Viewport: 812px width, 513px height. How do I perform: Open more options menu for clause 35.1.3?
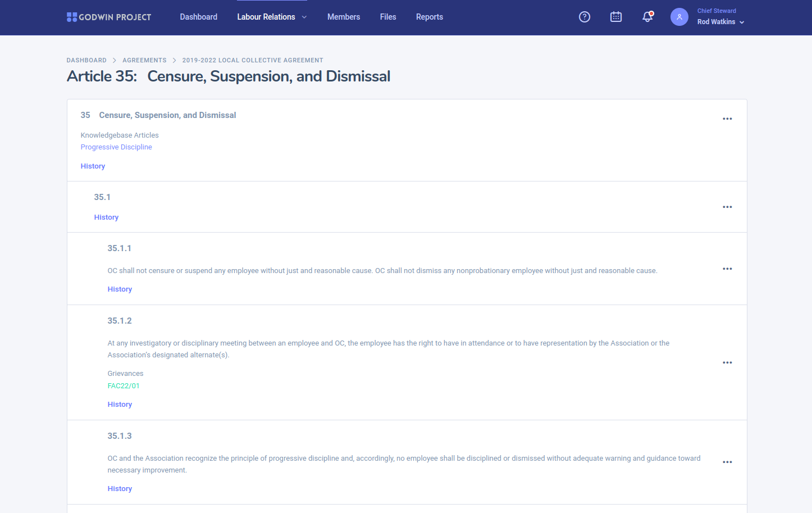727,462
